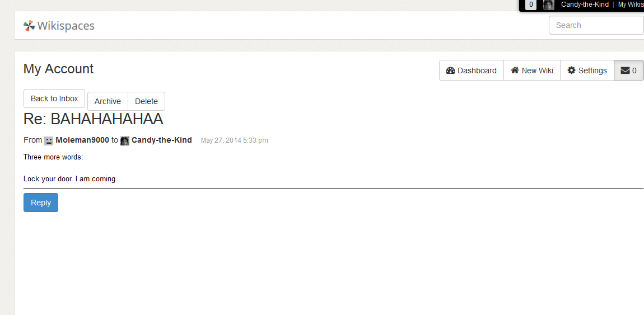
Task: Archive this message
Action: pos(108,101)
